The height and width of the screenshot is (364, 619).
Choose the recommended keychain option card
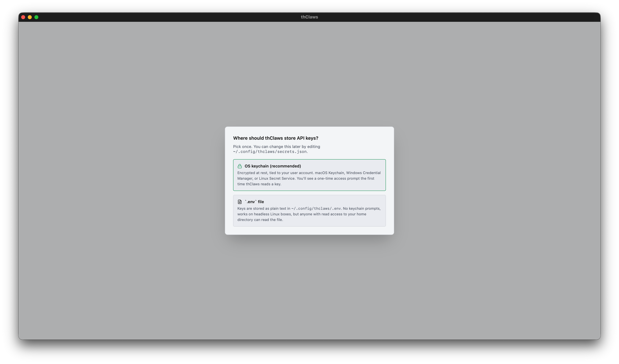point(309,175)
